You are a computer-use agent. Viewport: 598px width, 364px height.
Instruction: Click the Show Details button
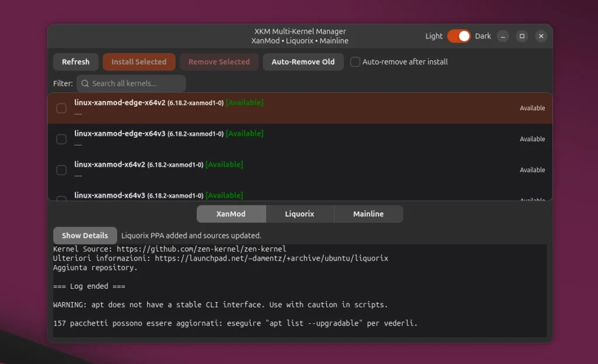click(x=85, y=235)
